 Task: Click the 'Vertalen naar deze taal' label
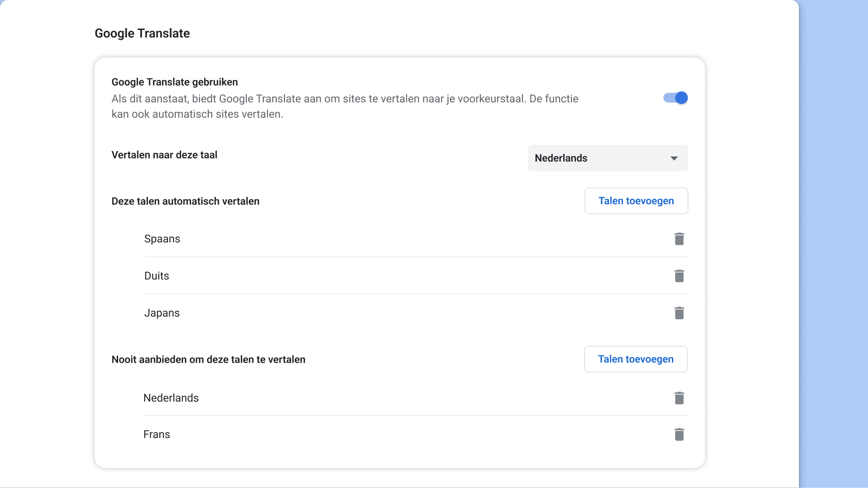(164, 155)
